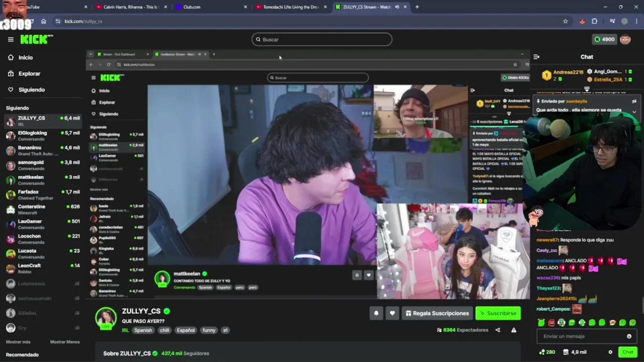Click the green KICK logo
Image resolution: width=644 pixels, height=362 pixels.
point(36,39)
